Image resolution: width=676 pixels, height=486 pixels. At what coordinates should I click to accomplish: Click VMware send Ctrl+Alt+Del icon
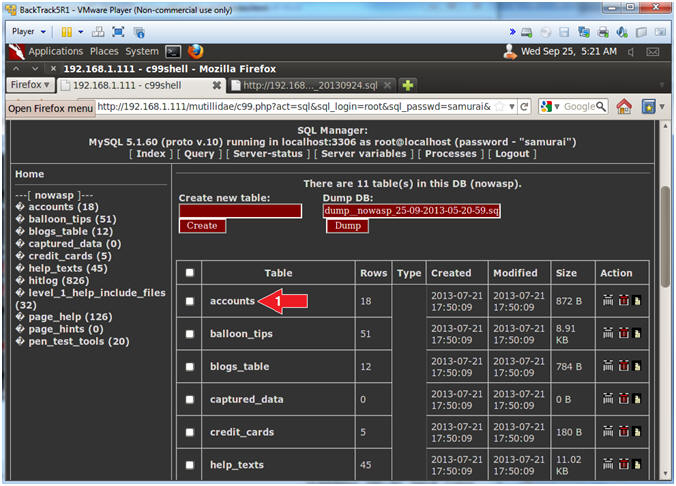click(98, 32)
